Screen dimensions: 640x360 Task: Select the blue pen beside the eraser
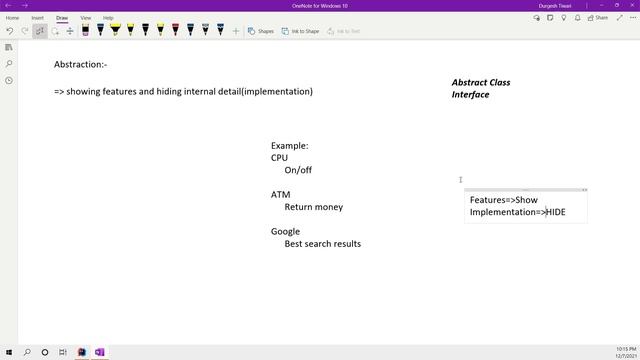[100, 30]
